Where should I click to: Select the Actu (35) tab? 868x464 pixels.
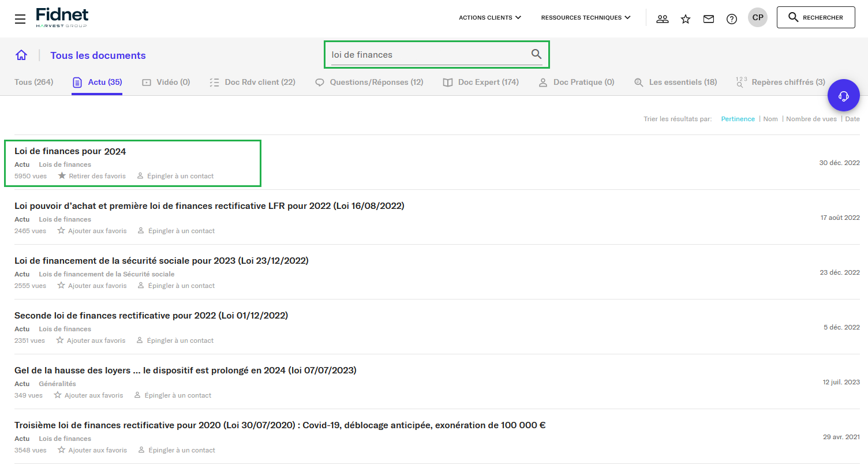(x=97, y=83)
